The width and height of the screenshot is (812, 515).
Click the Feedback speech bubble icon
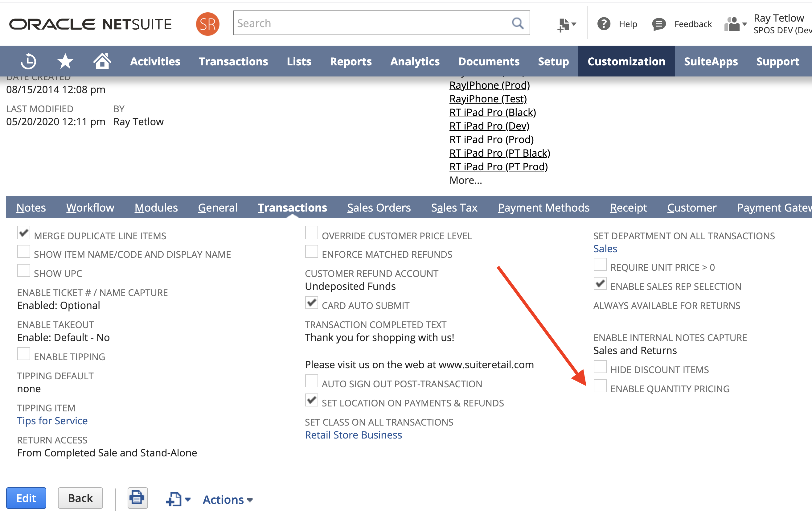658,24
